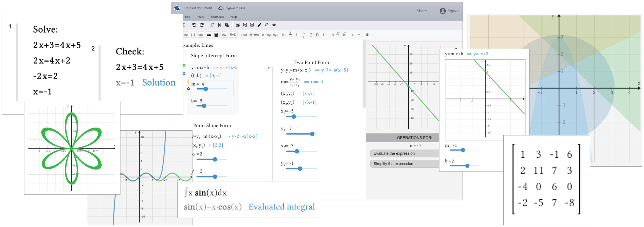Insert the square root symbol
Image resolution: width=644 pixels, height=227 pixels.
338,34
